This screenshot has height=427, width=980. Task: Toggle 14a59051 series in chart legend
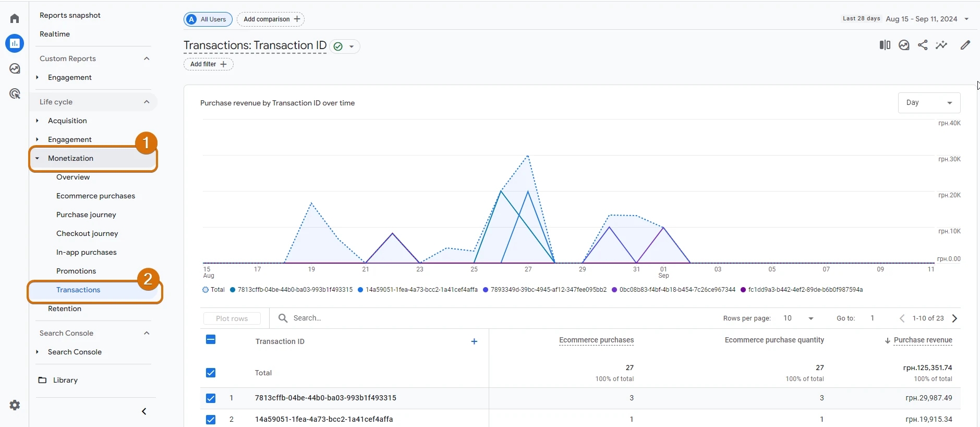tap(418, 290)
